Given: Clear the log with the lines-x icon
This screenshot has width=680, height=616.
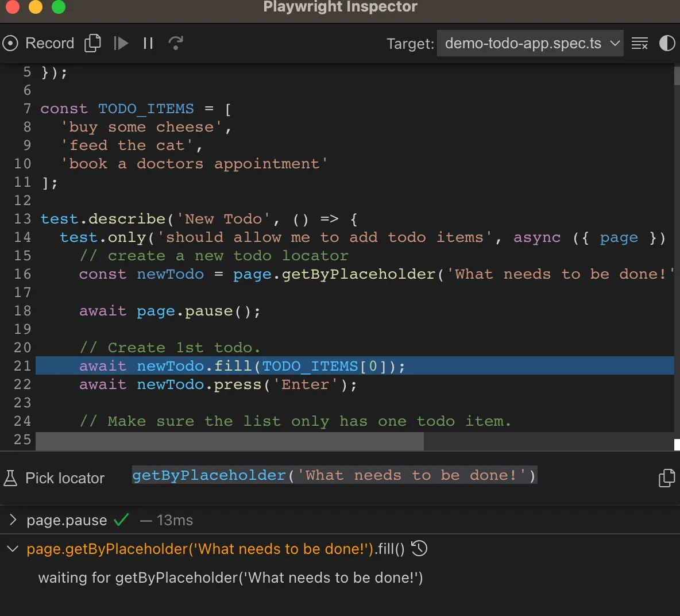Looking at the screenshot, I should (x=640, y=43).
